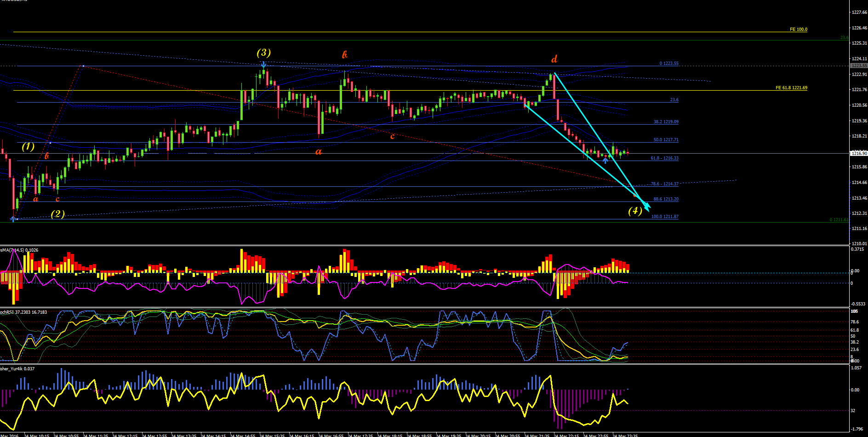Viewport: 868px width, 437px height.
Task: Click the 1222.91 price axis value
Action: click(859, 75)
